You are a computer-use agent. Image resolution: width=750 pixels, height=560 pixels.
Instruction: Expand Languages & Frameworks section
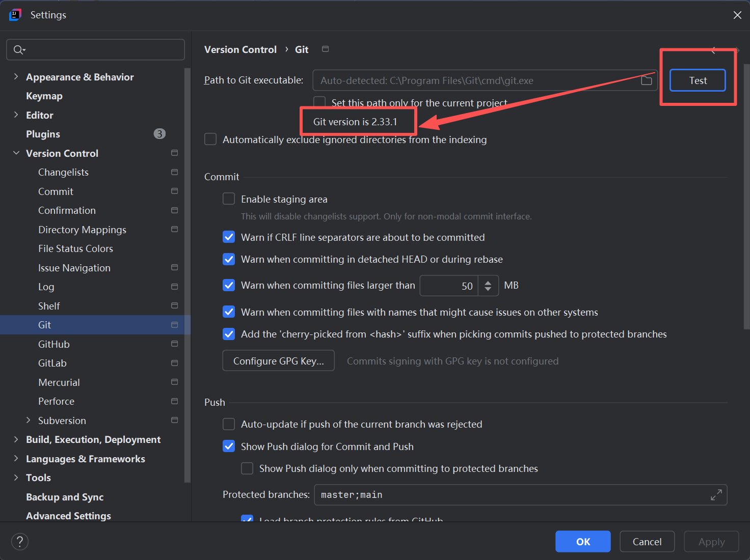point(16,459)
